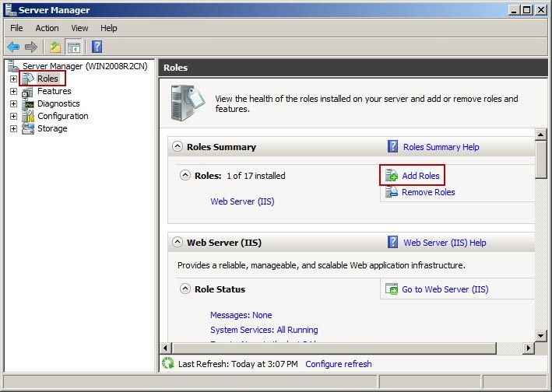Click the Diagnostics tree node icon
Image resolution: width=552 pixels, height=392 pixels.
[28, 103]
